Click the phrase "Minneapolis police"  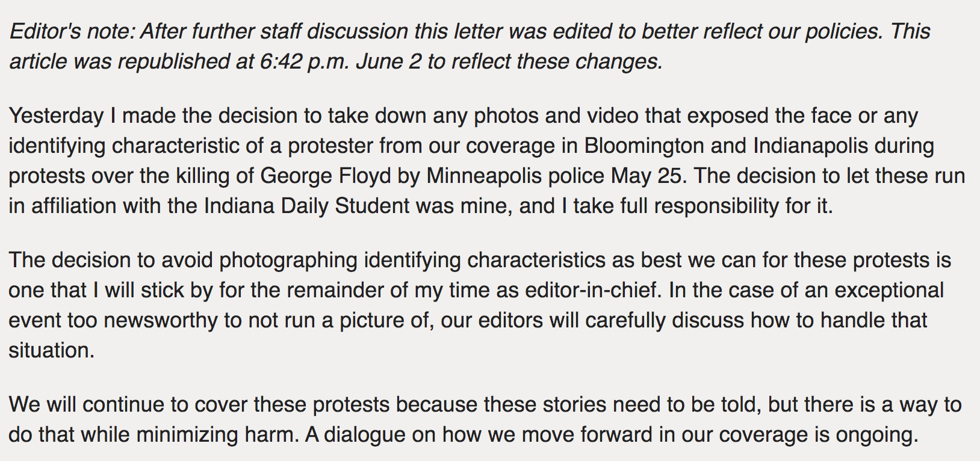515,176
